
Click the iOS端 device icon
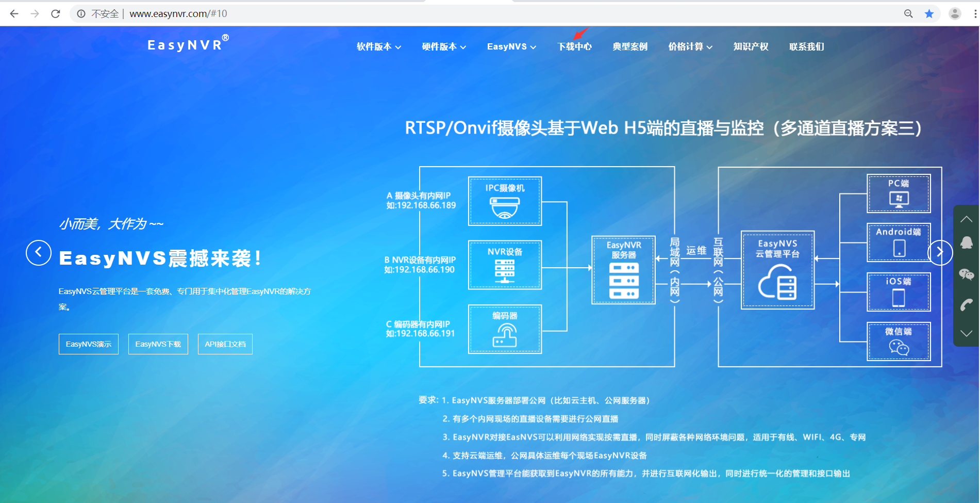click(899, 298)
